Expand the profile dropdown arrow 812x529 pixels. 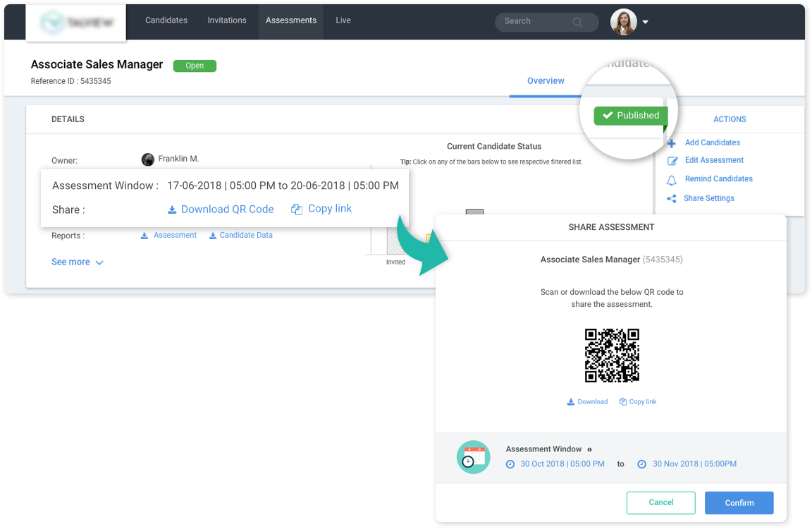pyautogui.click(x=645, y=23)
